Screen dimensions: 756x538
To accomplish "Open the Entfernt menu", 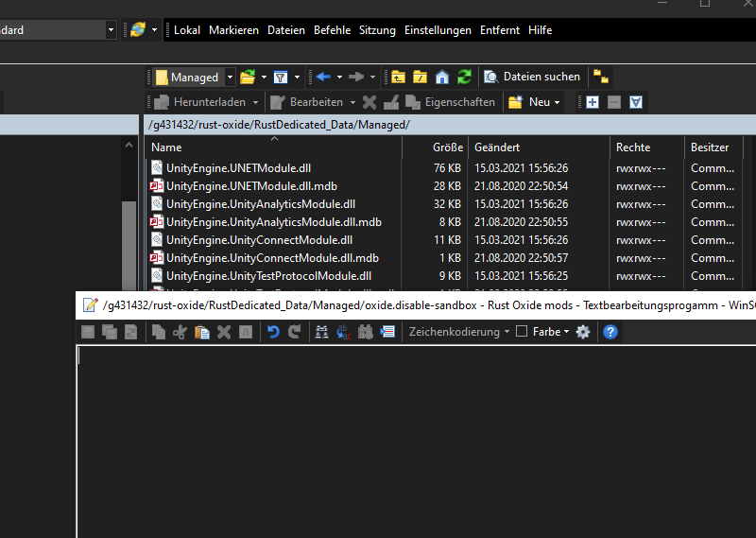I will 500,30.
